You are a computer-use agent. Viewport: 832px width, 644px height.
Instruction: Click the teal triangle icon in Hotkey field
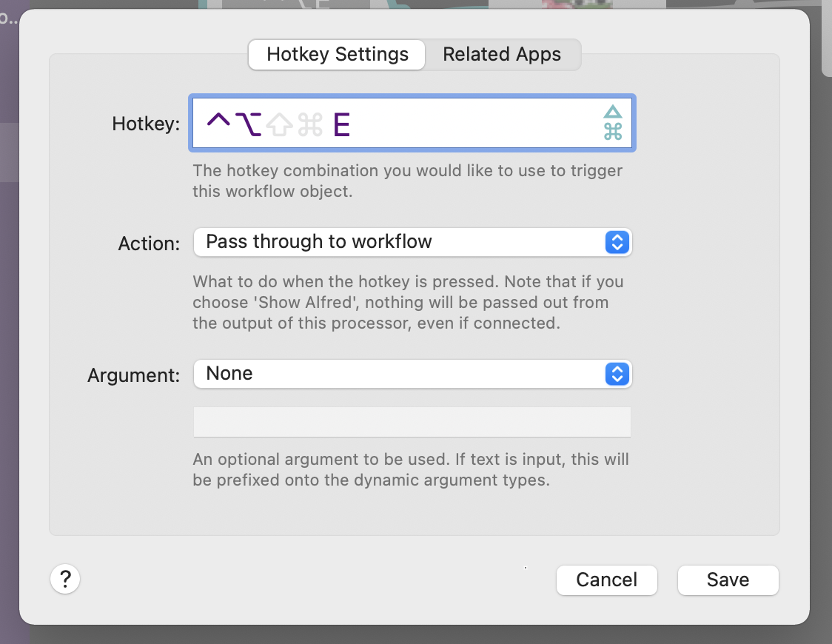coord(612,112)
